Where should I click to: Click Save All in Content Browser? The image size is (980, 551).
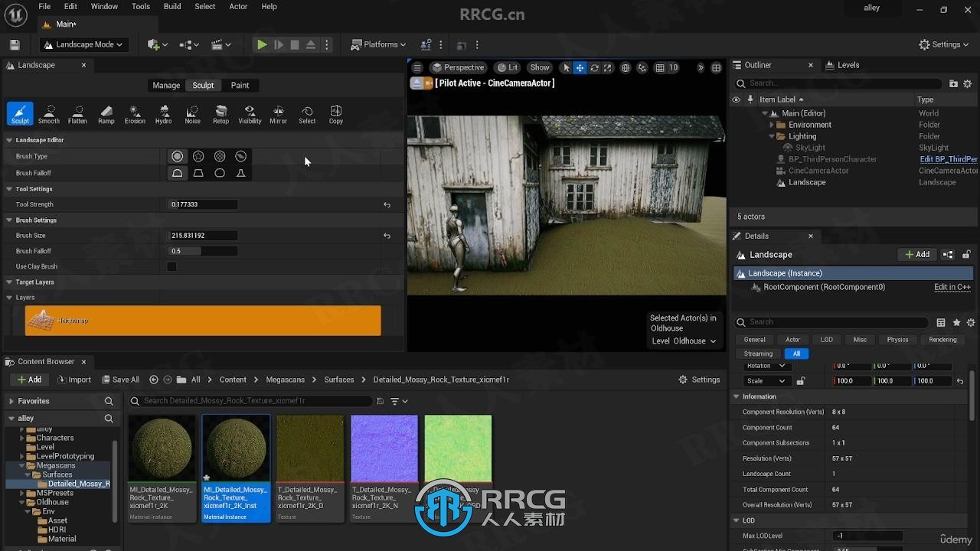click(x=119, y=380)
